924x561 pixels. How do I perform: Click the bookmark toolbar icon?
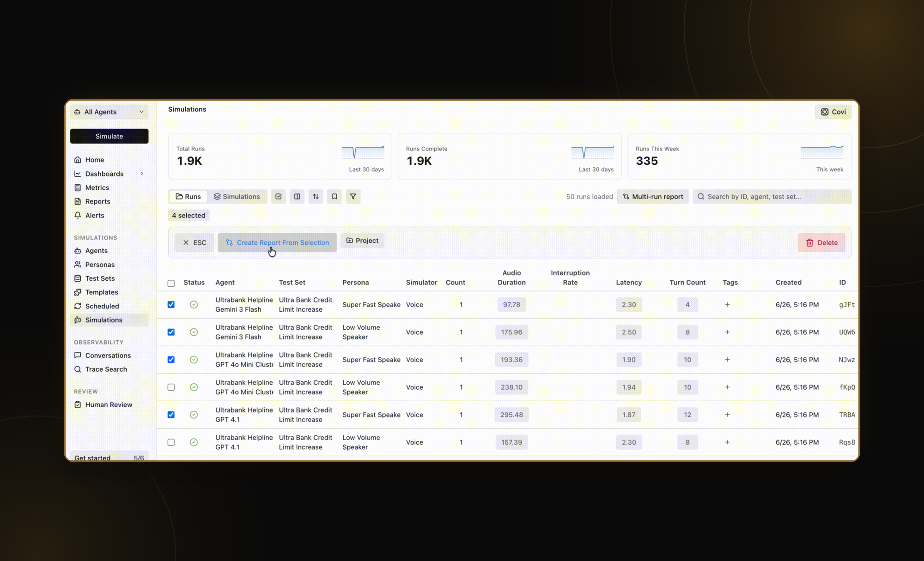(x=334, y=196)
